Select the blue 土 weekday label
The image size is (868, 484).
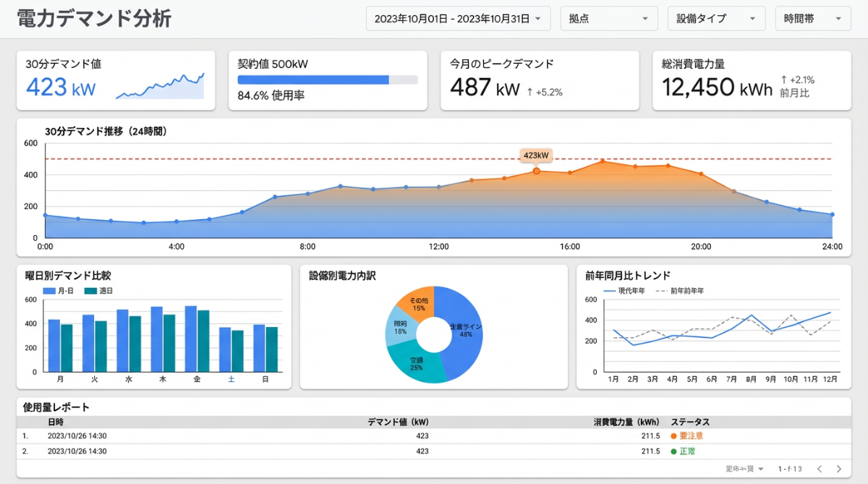point(232,377)
